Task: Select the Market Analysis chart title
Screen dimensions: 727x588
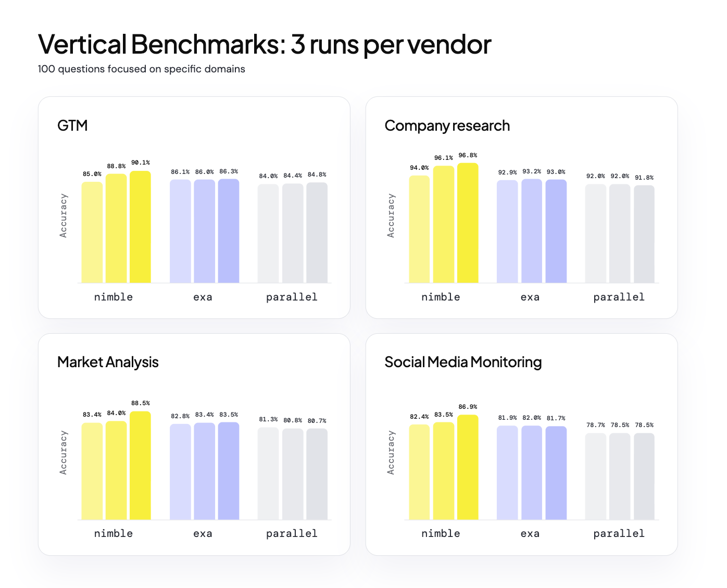Action: (x=108, y=362)
